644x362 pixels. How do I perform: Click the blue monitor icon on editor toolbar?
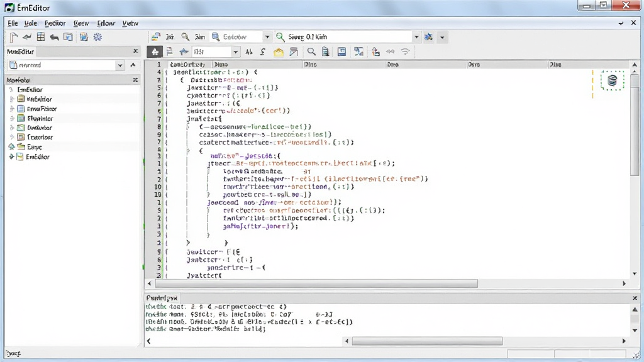coord(341,52)
